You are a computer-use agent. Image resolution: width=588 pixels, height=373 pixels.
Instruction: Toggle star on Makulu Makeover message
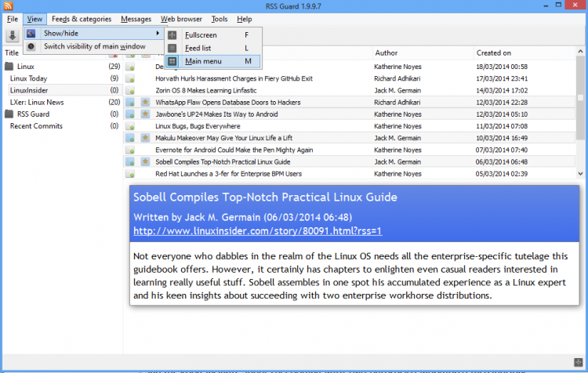click(145, 138)
